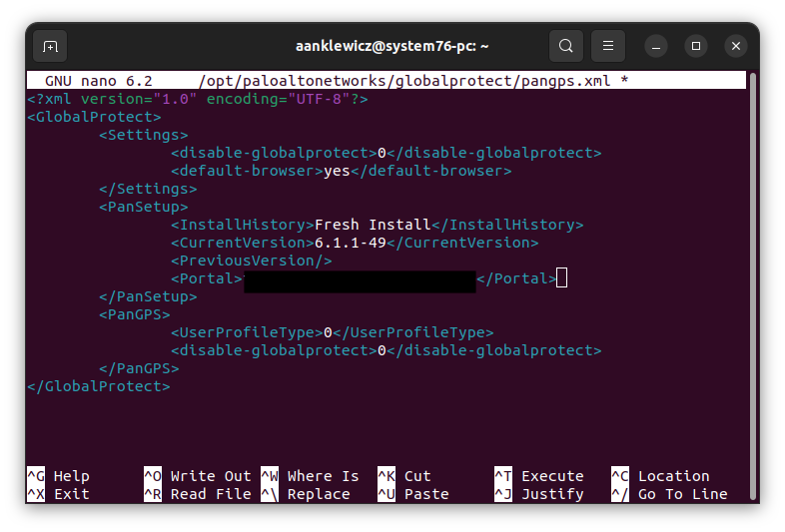
Task: Click the ^T Execute shortcut
Action: click(539, 476)
